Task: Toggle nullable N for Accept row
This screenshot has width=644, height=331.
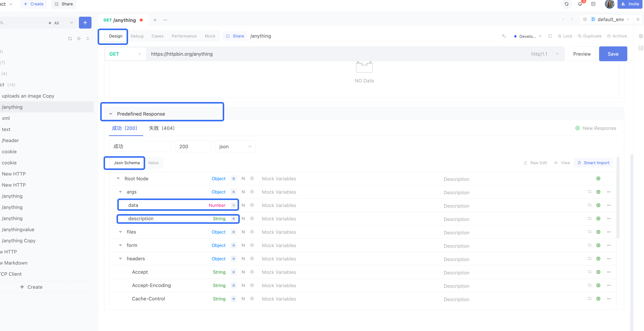Action: click(243, 272)
